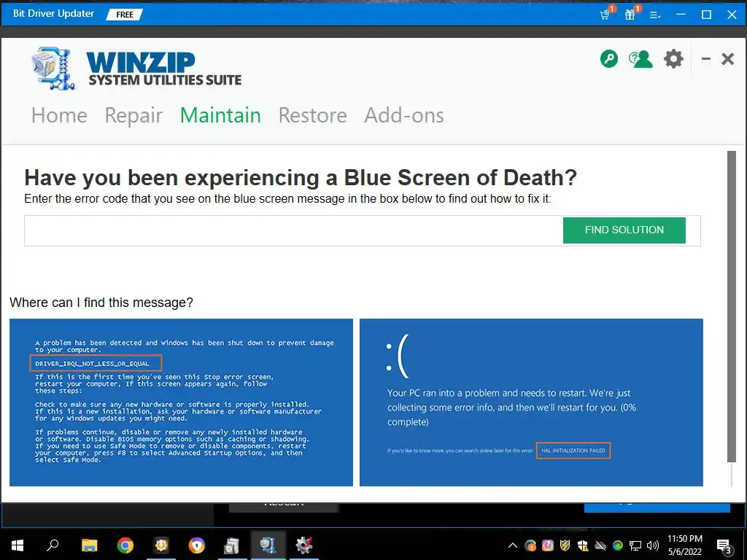Viewport: 747px width, 560px height.
Task: Open the Bit Driver Updater hamburger menu
Action: point(655,15)
